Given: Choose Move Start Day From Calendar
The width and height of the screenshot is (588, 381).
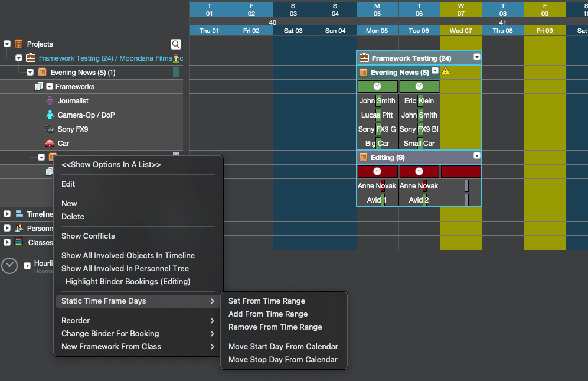Looking at the screenshot, I should click(x=283, y=347).
